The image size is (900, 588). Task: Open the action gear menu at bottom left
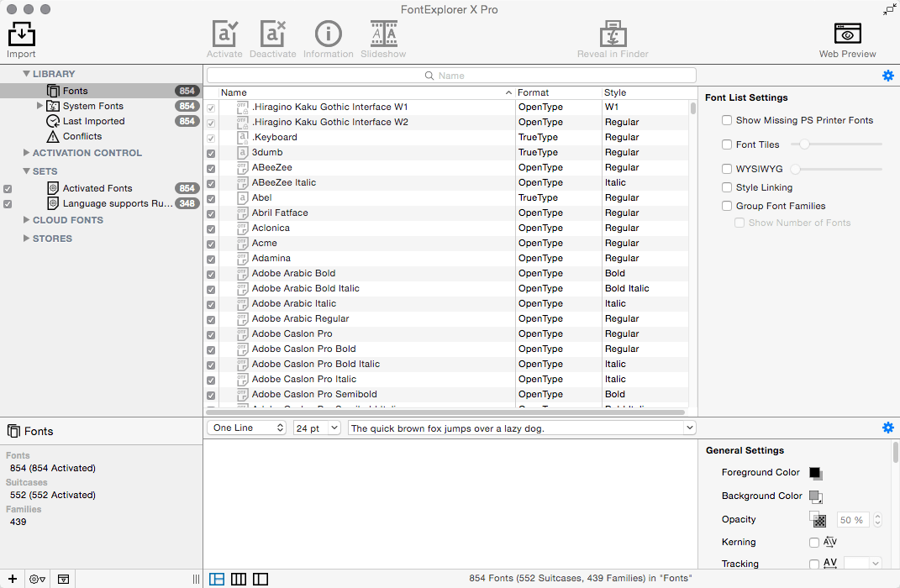[37, 579]
